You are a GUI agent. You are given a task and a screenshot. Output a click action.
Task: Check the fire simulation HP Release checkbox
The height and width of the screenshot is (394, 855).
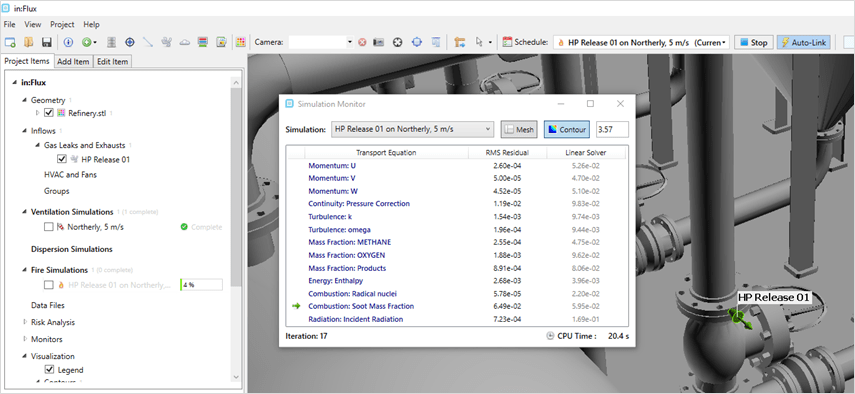[x=49, y=285]
